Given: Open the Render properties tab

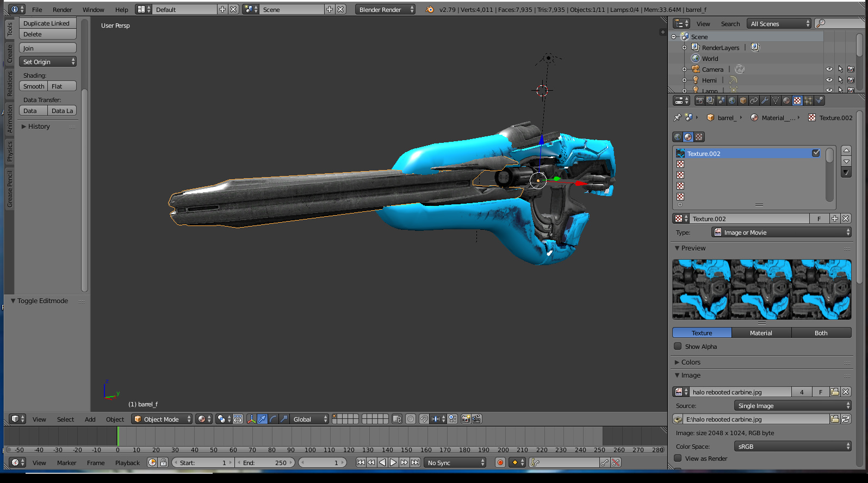Looking at the screenshot, I should 700,101.
